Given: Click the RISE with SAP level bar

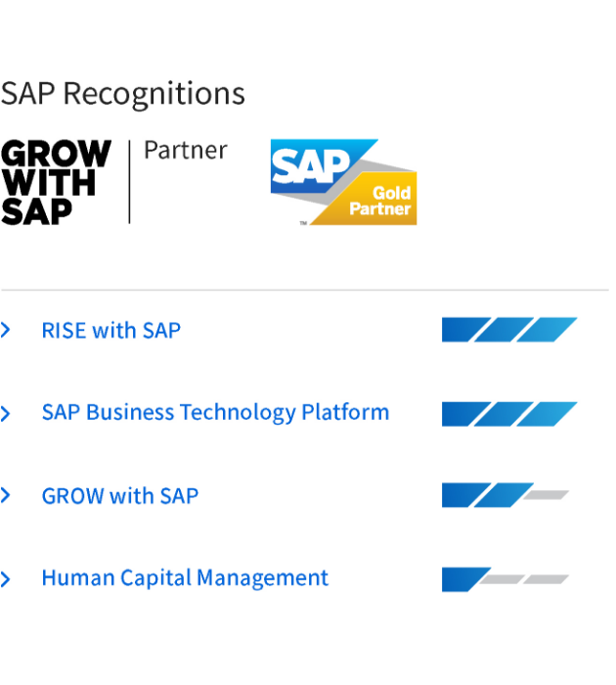Looking at the screenshot, I should click(x=508, y=330).
